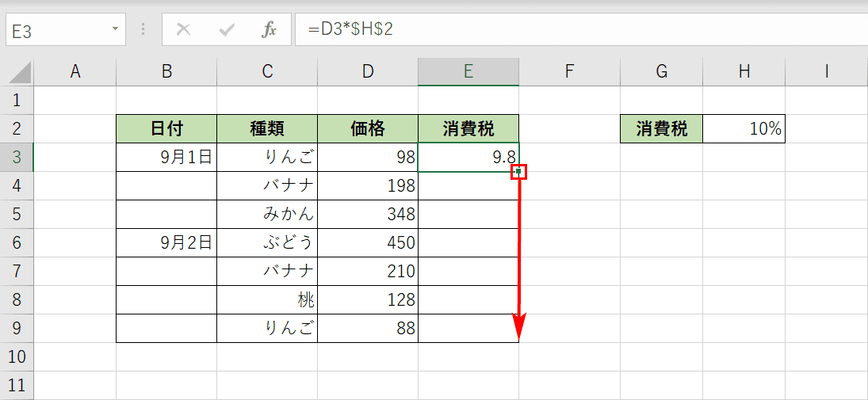Select the りんご cell in row 9
The image size is (868, 400).
point(267,329)
